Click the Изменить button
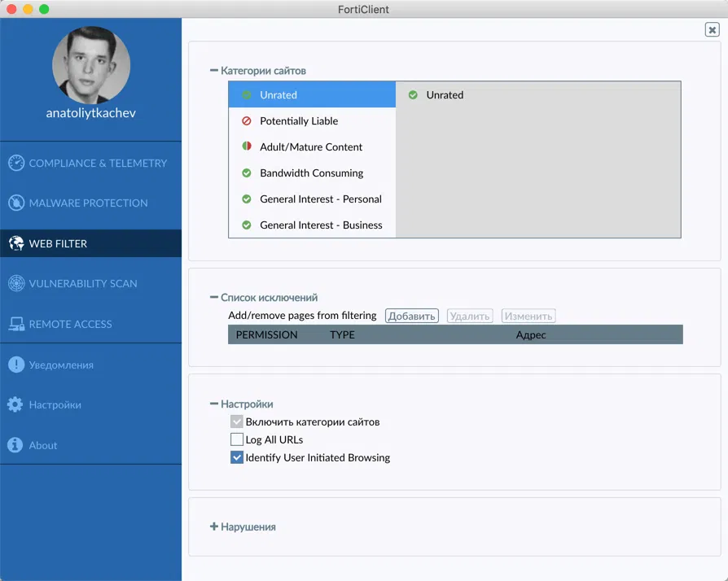728x581 pixels. 528,316
